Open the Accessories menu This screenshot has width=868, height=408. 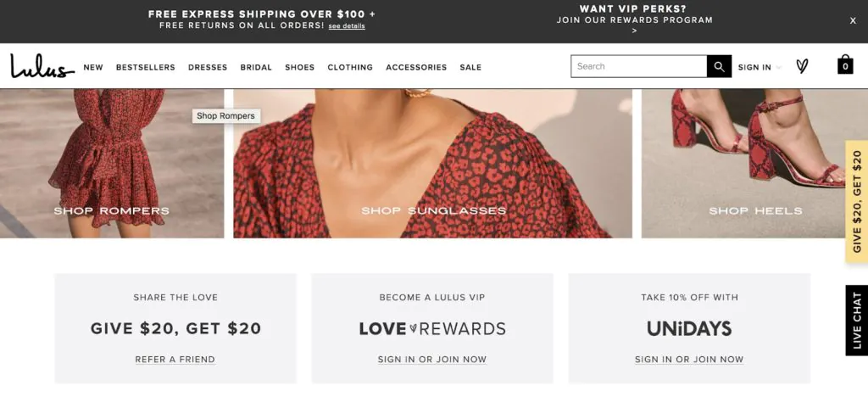[416, 67]
